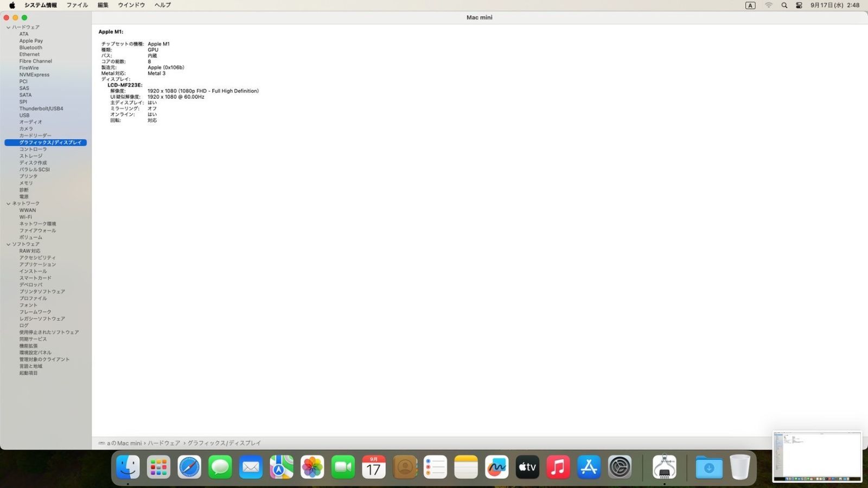This screenshot has height=488, width=868.
Task: Select ストレージ in the sidebar
Action: (x=30, y=156)
